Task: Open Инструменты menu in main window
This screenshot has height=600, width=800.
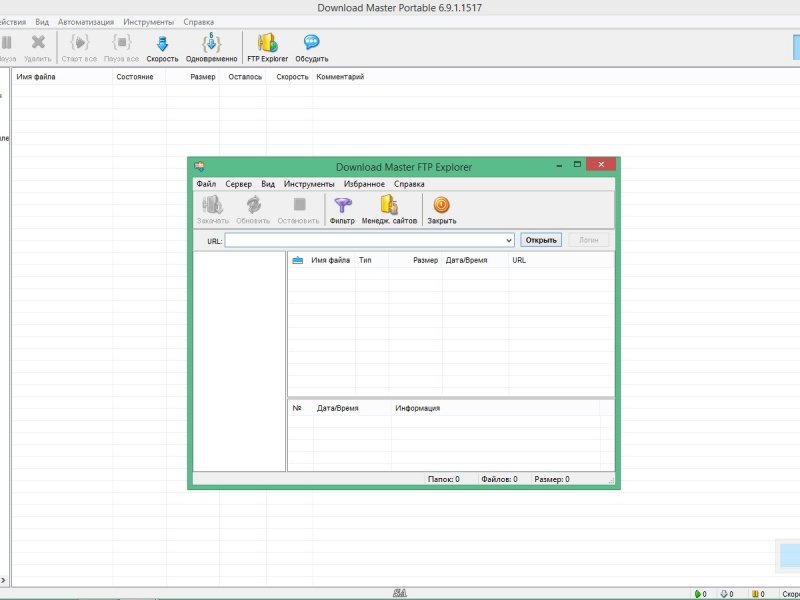Action: [148, 22]
